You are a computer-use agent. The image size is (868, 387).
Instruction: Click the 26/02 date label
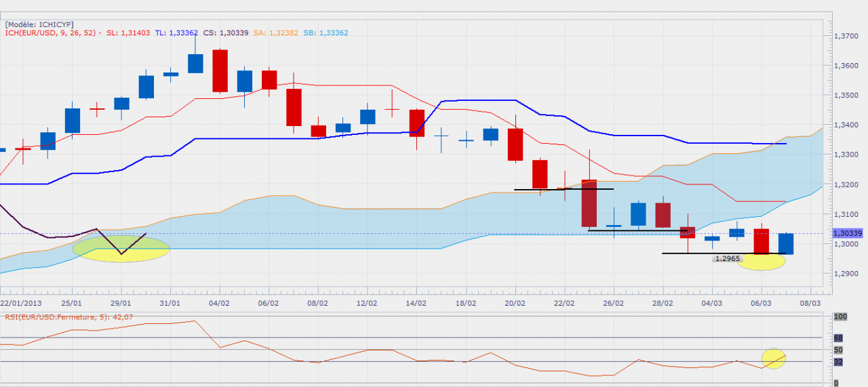[614, 303]
